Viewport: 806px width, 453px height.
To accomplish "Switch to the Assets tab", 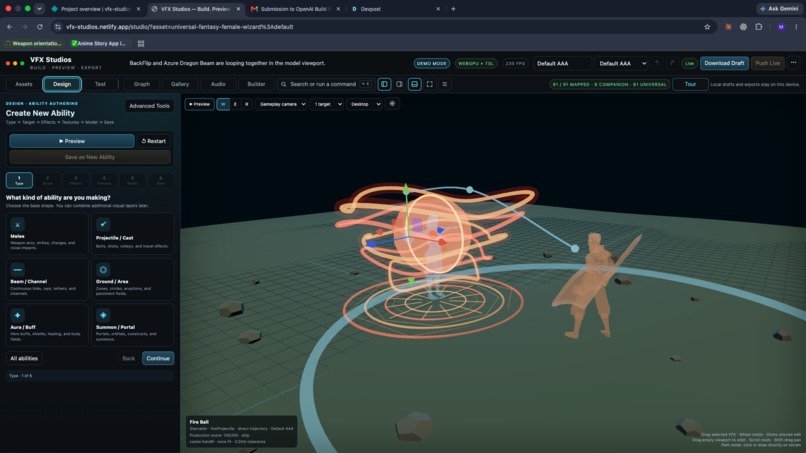I will [24, 84].
